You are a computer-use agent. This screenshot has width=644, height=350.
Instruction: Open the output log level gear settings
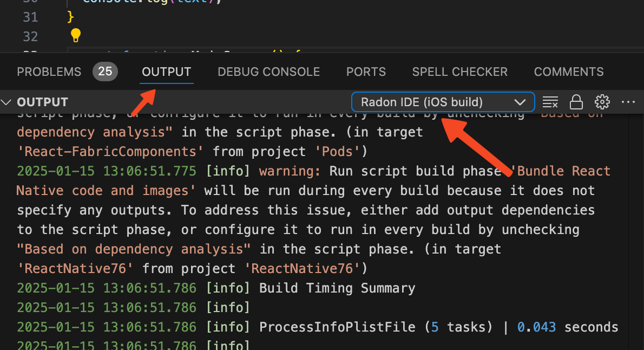[602, 102]
